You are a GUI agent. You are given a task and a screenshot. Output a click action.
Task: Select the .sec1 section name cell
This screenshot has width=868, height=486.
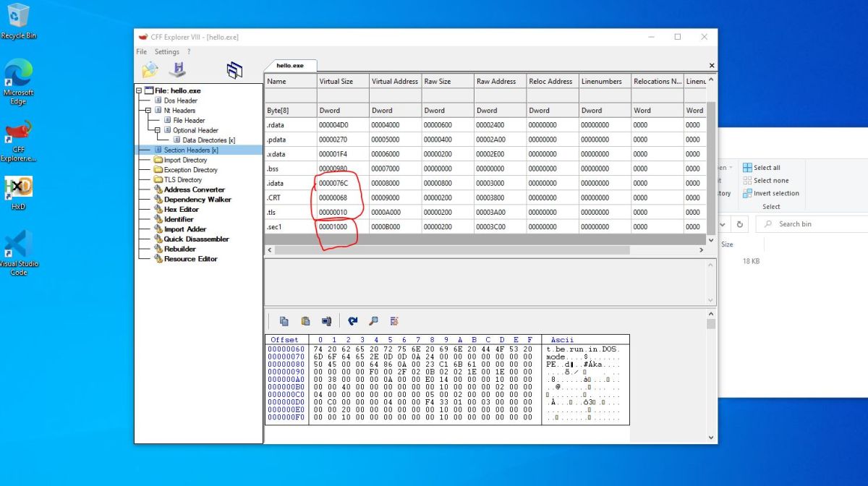pyautogui.click(x=291, y=226)
